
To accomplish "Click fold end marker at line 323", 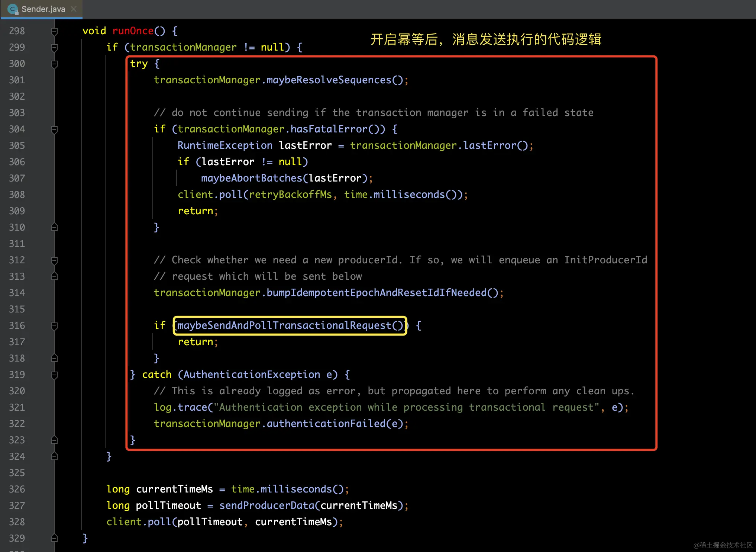I will tap(54, 440).
